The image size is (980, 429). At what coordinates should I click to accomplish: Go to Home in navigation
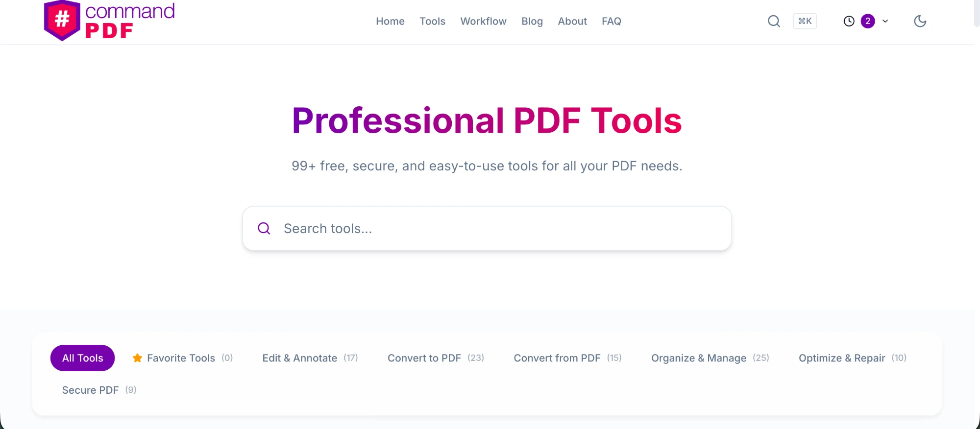390,21
